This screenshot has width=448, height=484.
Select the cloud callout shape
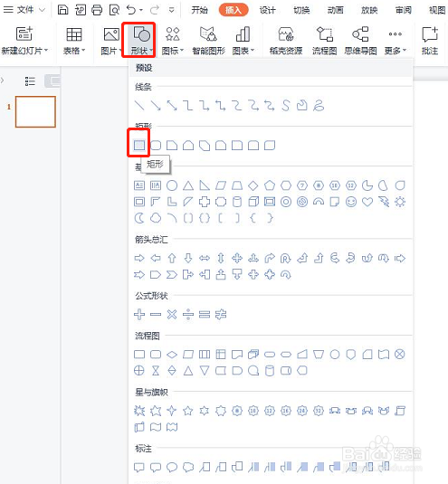click(188, 468)
